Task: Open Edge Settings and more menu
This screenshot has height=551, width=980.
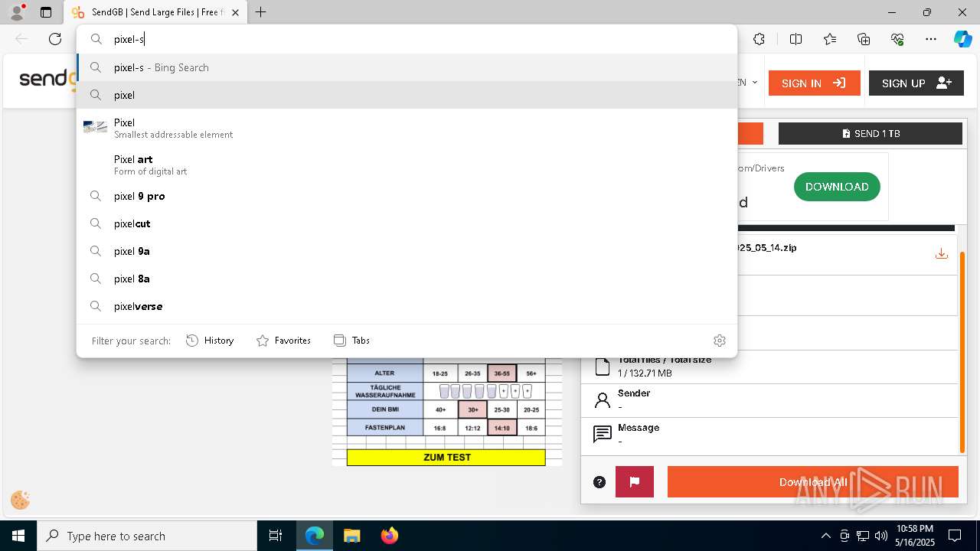Action: point(931,39)
